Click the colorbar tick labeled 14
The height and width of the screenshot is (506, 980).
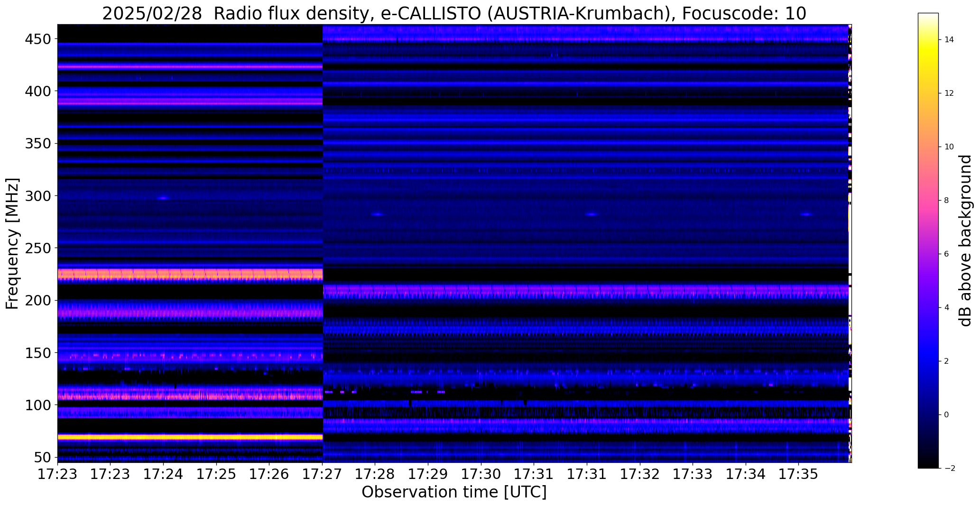tap(949, 40)
